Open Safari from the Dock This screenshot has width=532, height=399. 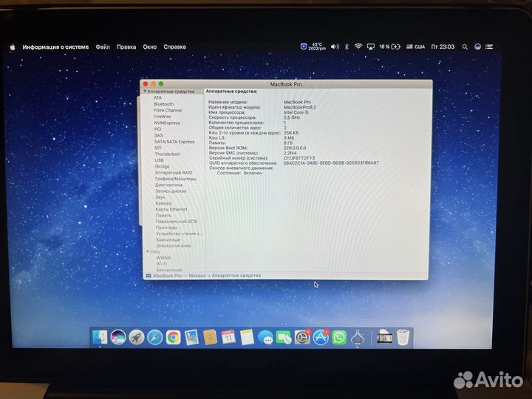[x=155, y=338]
